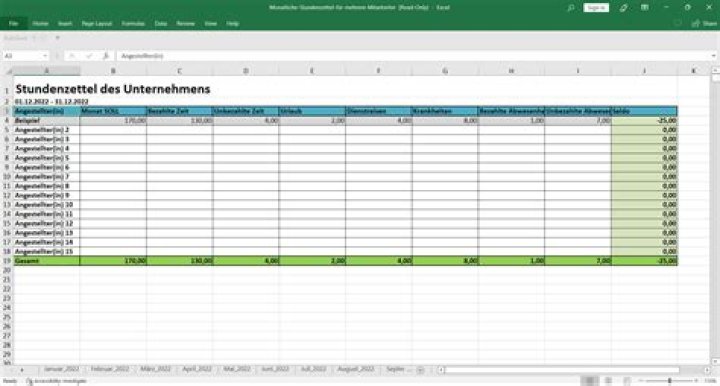This screenshot has height=386, width=720.
Task: Switch to the Review ribbon tab
Action: pyautogui.click(x=186, y=23)
